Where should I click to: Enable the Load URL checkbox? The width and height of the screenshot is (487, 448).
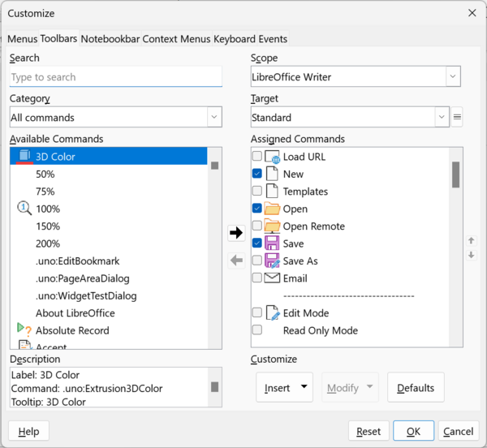click(x=256, y=157)
